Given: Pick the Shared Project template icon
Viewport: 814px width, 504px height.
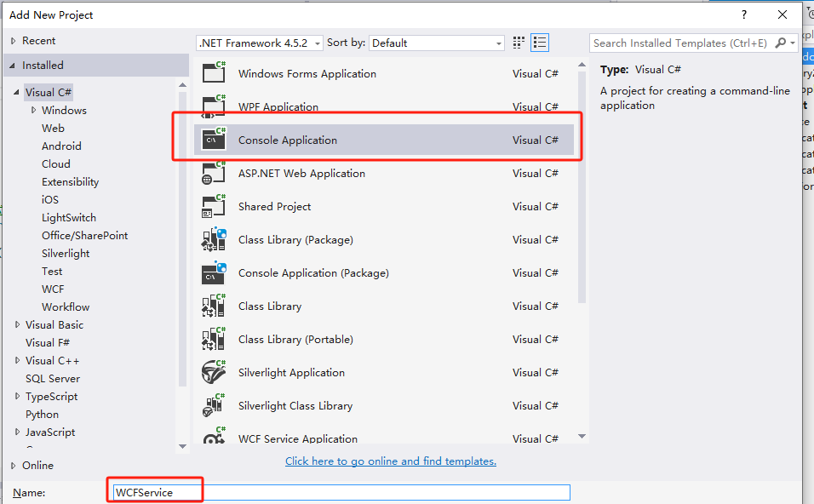Looking at the screenshot, I should pyautogui.click(x=214, y=205).
